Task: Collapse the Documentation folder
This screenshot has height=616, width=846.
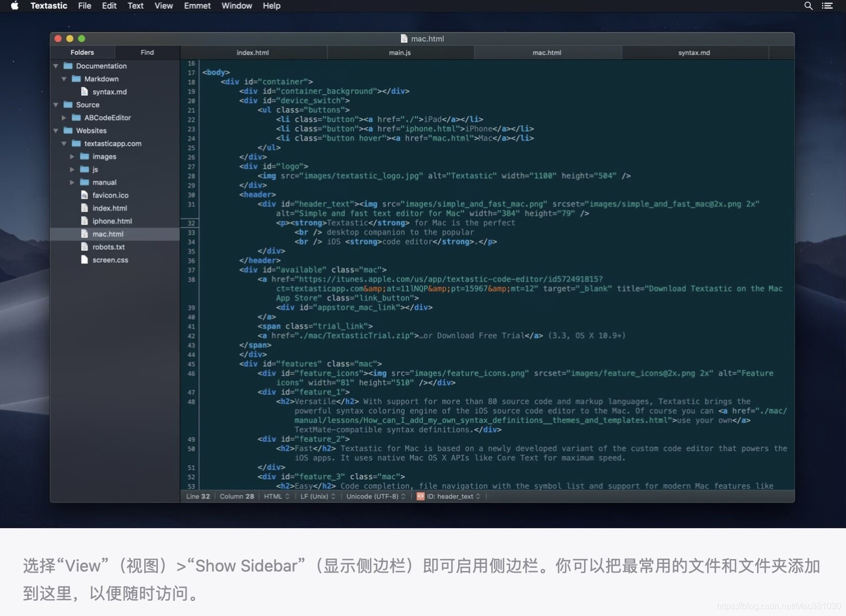Action: click(55, 66)
